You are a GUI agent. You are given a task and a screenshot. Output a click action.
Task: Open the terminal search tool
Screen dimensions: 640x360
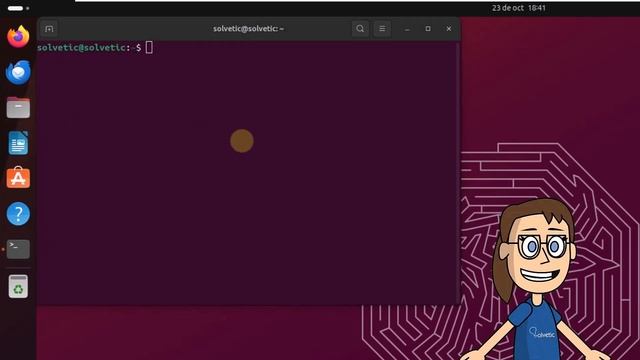(x=360, y=29)
